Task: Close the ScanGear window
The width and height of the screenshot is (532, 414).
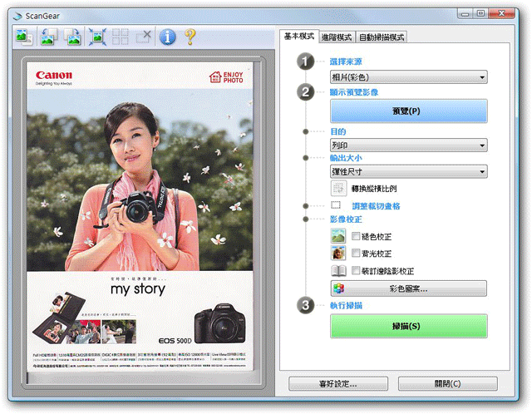Action: [x=502, y=13]
